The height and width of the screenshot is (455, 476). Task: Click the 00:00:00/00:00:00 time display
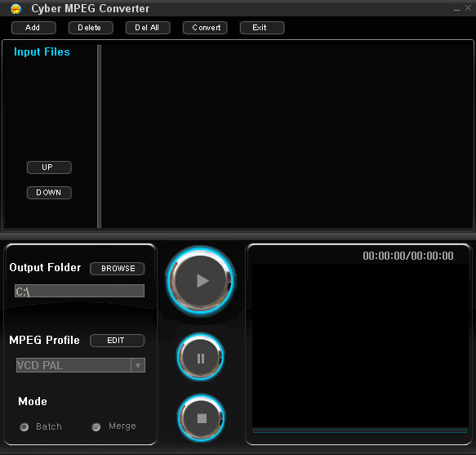click(408, 256)
